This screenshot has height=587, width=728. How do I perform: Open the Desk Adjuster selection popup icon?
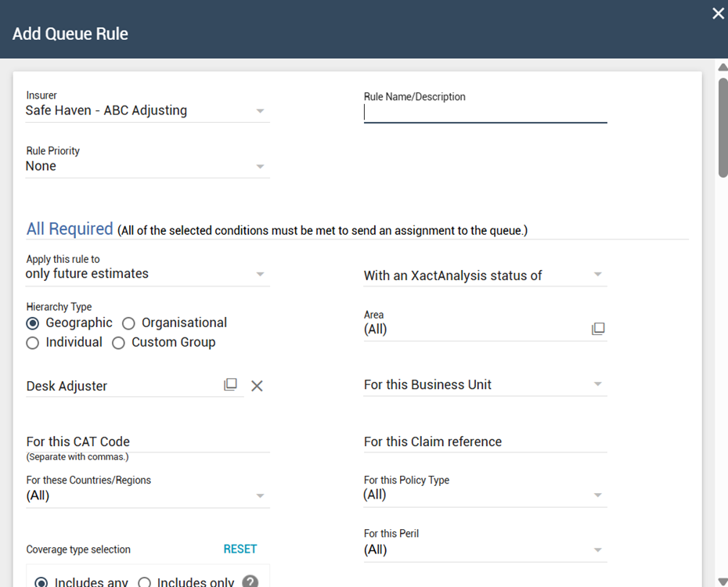[x=230, y=384]
